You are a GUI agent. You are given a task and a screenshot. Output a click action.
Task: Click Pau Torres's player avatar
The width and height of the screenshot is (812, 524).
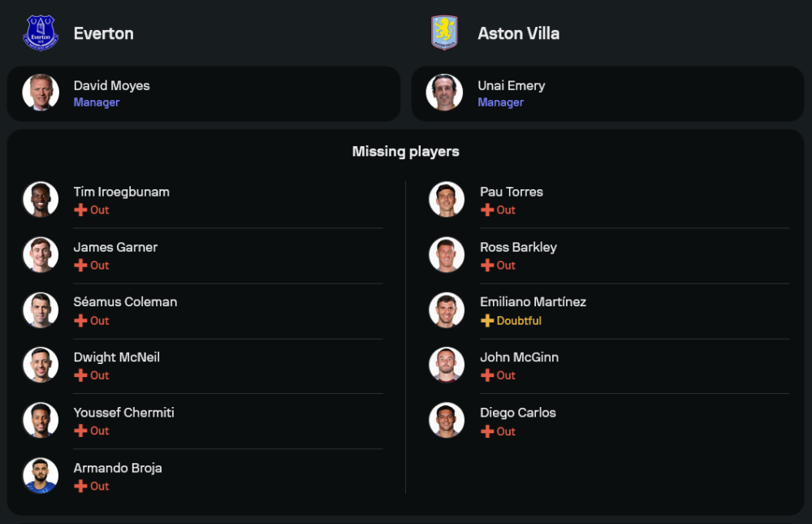tap(447, 199)
